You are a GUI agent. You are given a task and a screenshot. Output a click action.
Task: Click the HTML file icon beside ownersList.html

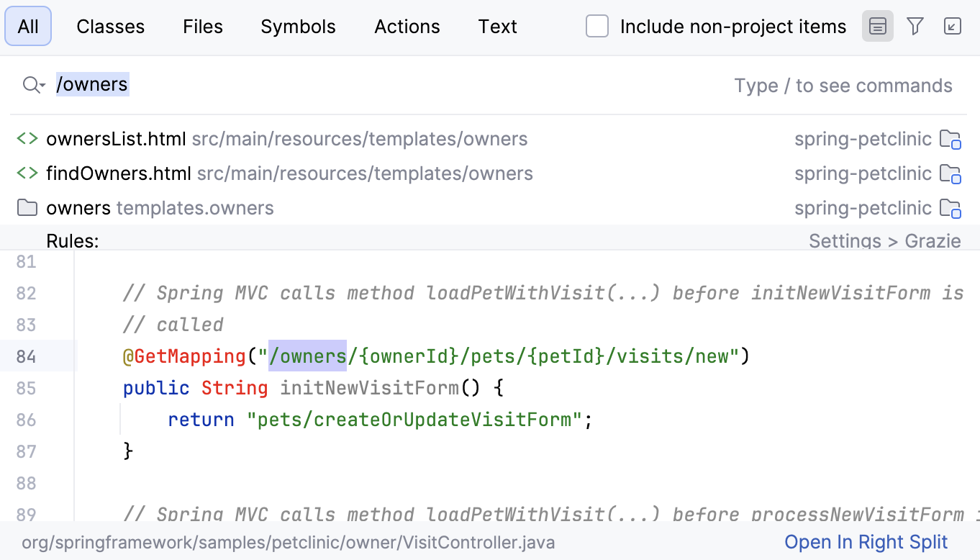point(26,138)
